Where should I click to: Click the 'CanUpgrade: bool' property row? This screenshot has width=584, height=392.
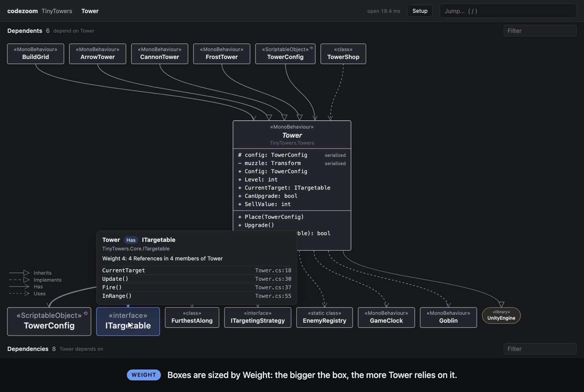[x=292, y=196]
